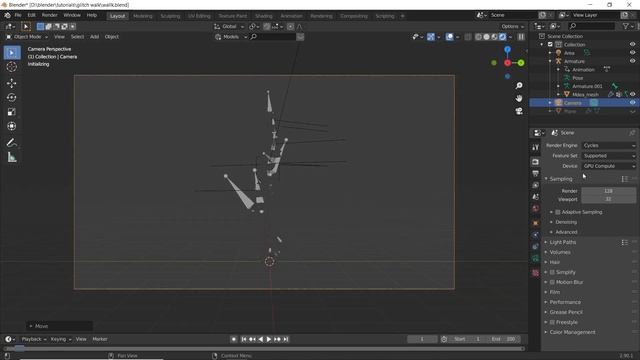Toggle the viewport overlays button
This screenshot has width=640, height=360.
click(x=449, y=37)
